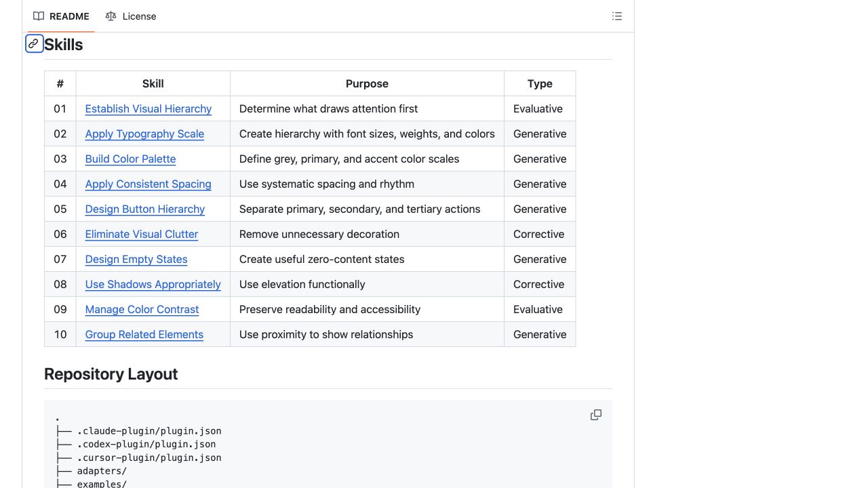Click the Skills section heading
The width and height of the screenshot is (868, 488).
pos(64,45)
